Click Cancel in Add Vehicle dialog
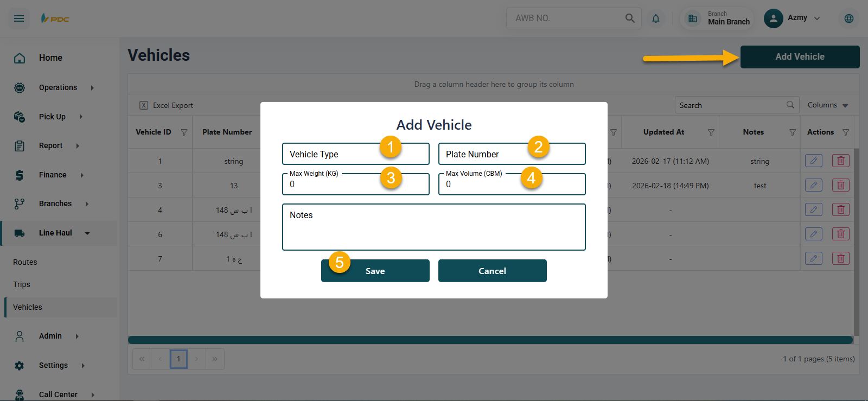The image size is (868, 401). pyautogui.click(x=492, y=271)
